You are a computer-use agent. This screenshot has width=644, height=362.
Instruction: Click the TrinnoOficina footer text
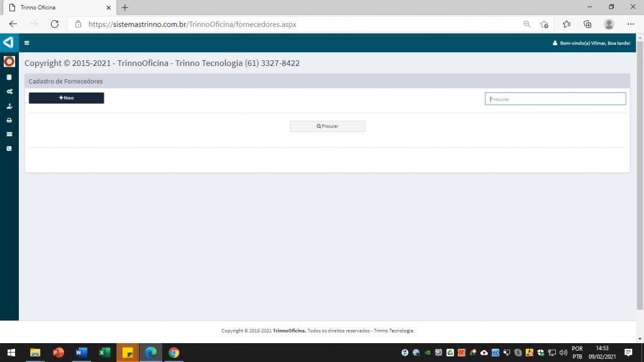tap(289, 331)
